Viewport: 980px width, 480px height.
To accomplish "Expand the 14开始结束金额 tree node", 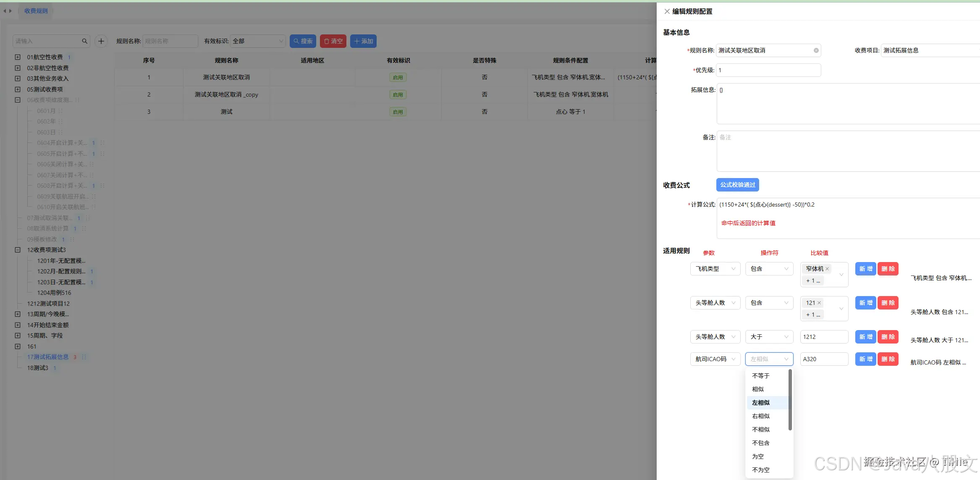I will pos(18,325).
